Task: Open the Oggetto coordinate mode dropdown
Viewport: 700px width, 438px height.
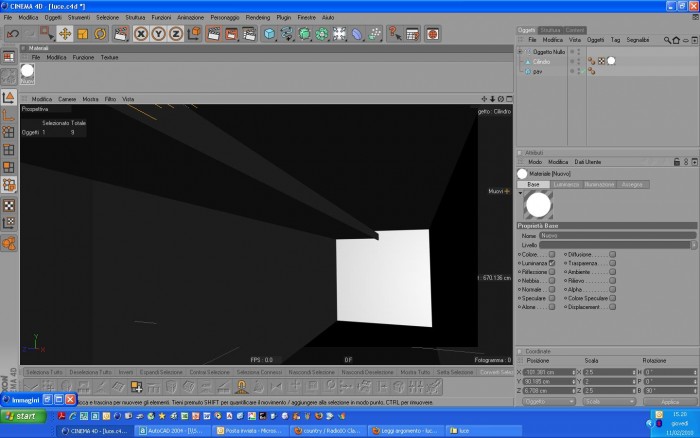Action: [548, 402]
